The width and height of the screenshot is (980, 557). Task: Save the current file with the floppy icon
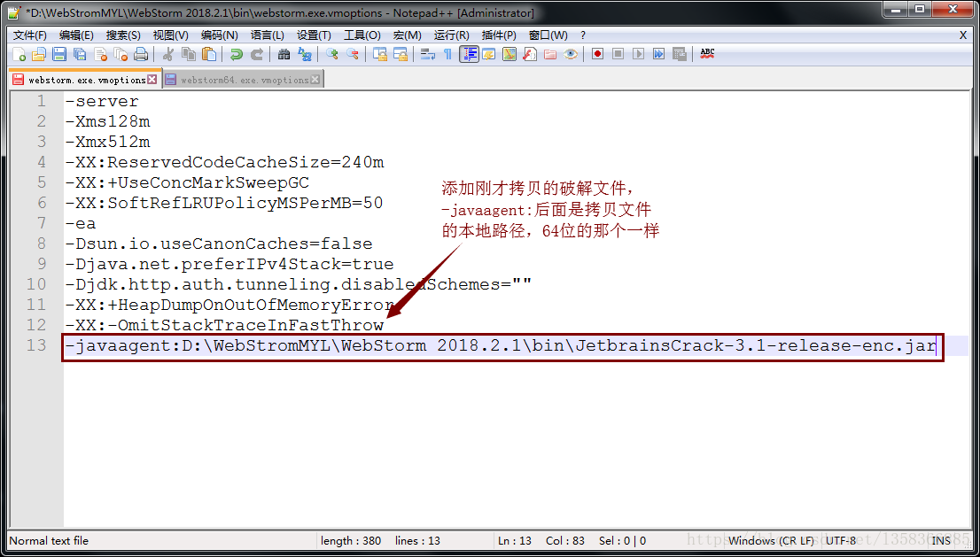59,54
